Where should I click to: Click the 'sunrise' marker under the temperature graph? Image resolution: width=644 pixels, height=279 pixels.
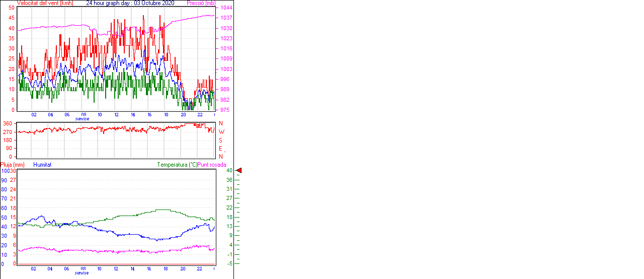coord(82,273)
